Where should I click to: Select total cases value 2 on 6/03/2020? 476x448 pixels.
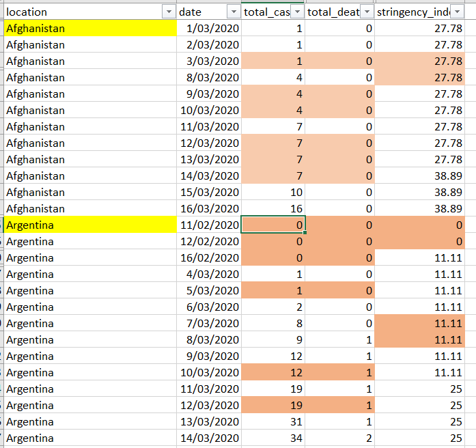tap(273, 307)
